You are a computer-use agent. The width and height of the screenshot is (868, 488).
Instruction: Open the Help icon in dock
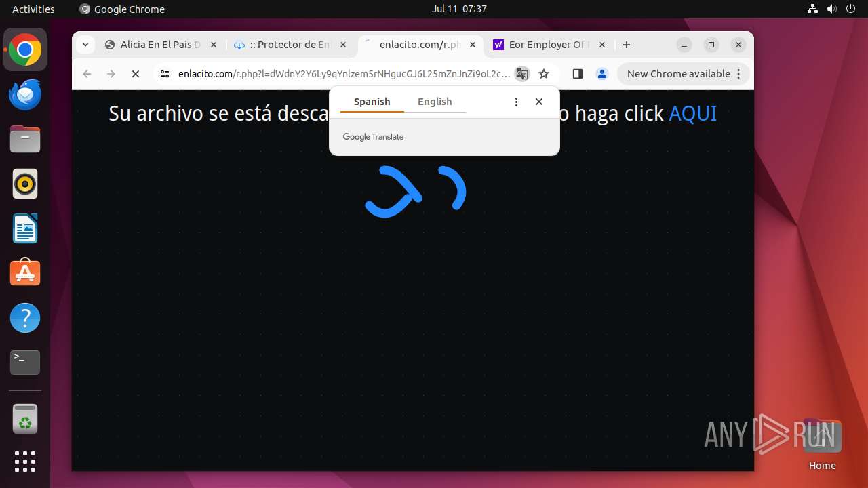click(25, 318)
